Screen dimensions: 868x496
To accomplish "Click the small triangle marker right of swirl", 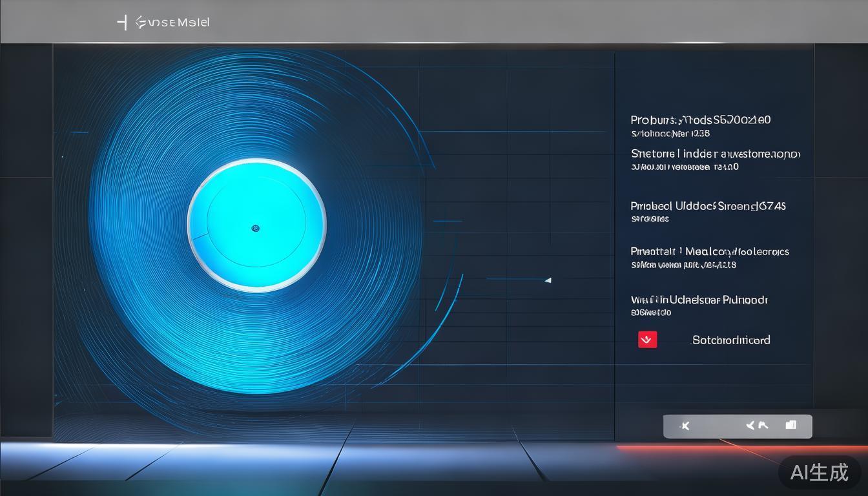I will pyautogui.click(x=548, y=280).
